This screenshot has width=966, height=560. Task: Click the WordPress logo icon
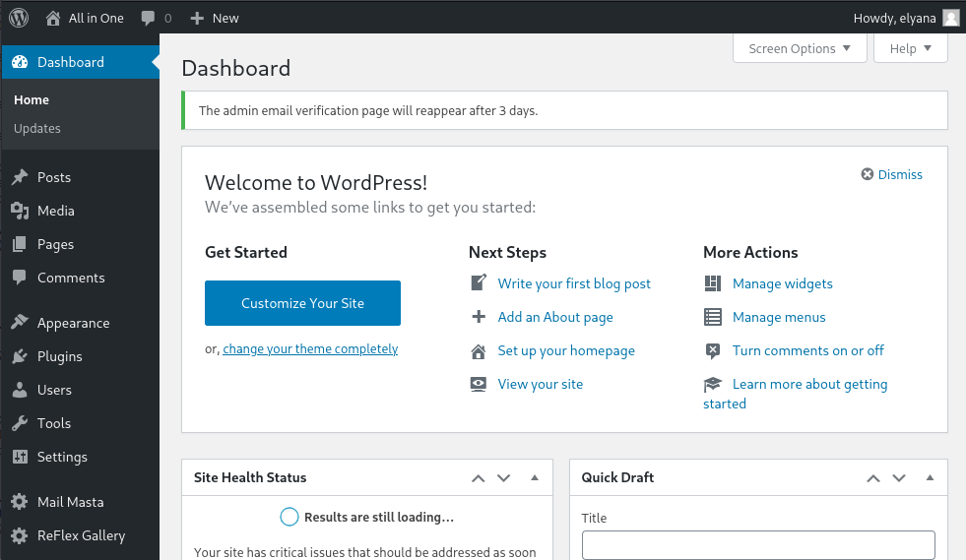pos(19,18)
